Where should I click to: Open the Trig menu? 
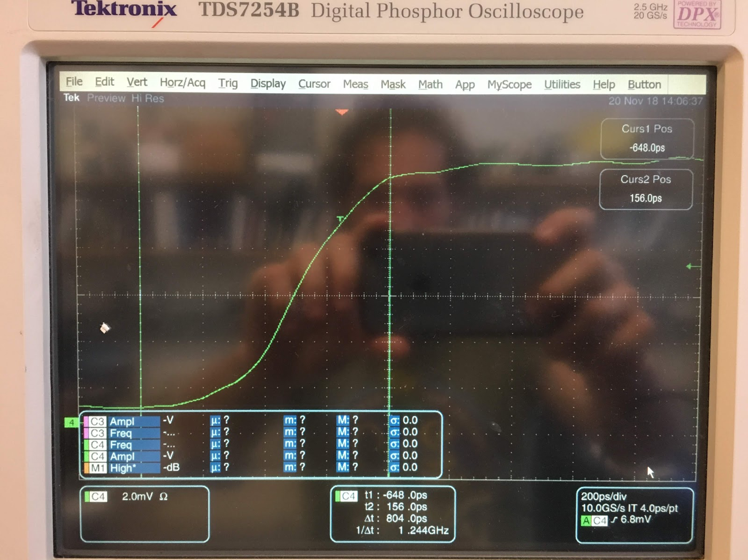[x=228, y=83]
